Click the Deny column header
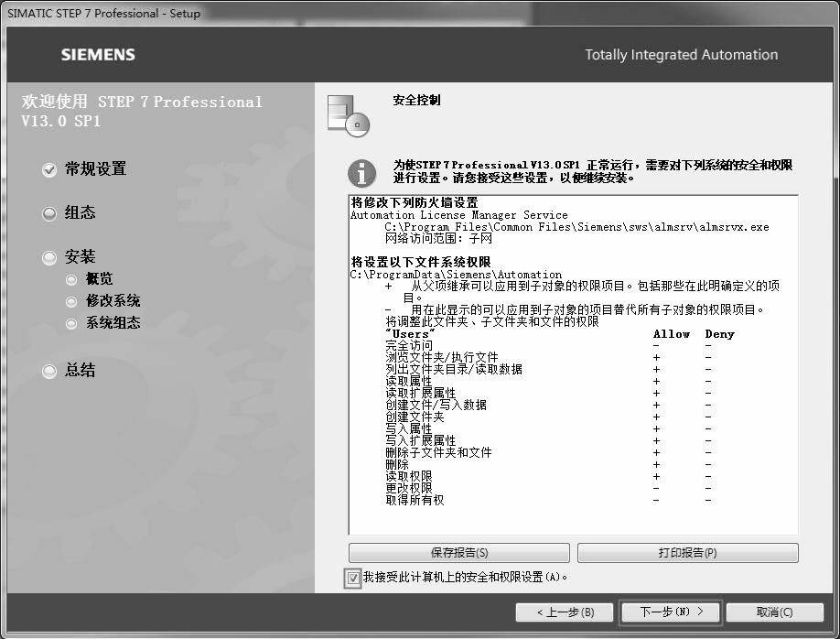The image size is (840, 639). click(719, 334)
